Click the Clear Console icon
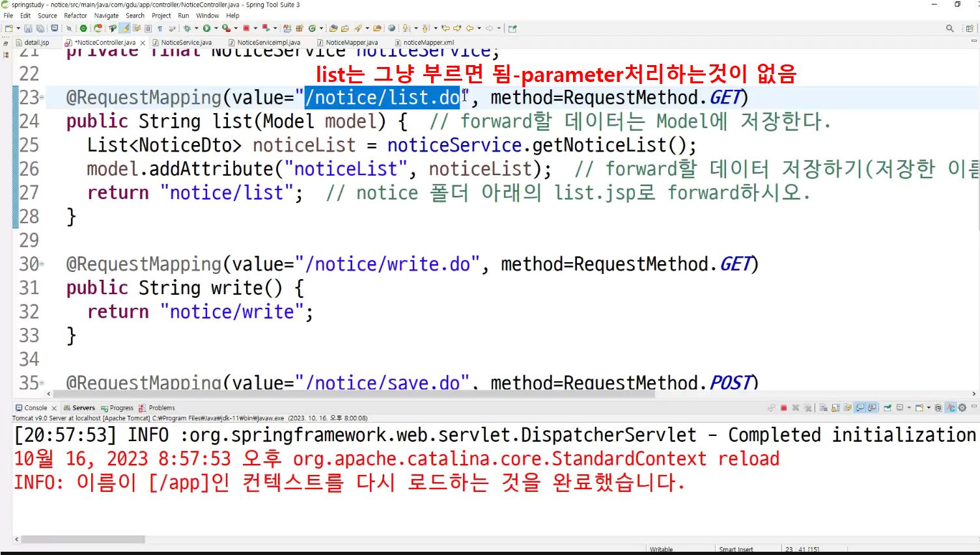The image size is (980, 555). pyautogui.click(x=824, y=408)
